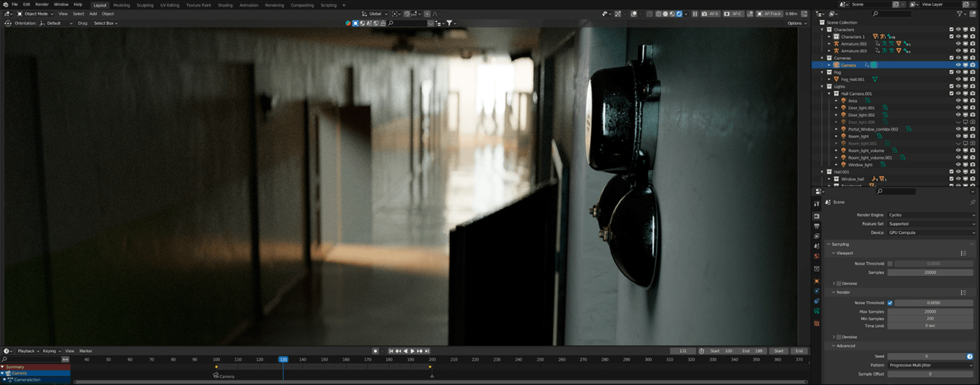Image resolution: width=980 pixels, height=385 pixels.
Task: Toggle the Characters collection exclude checkbox
Action: pyautogui.click(x=951, y=30)
